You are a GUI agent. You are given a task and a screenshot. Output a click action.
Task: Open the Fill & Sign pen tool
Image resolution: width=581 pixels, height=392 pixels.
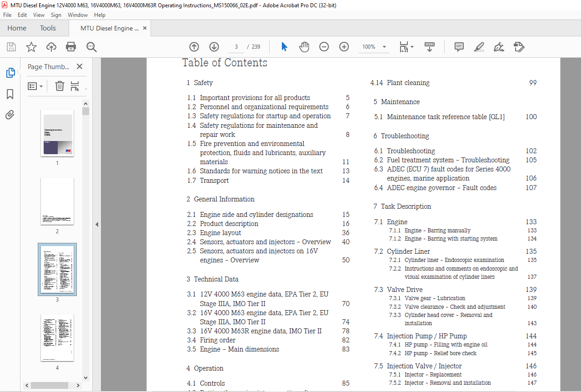(x=499, y=47)
